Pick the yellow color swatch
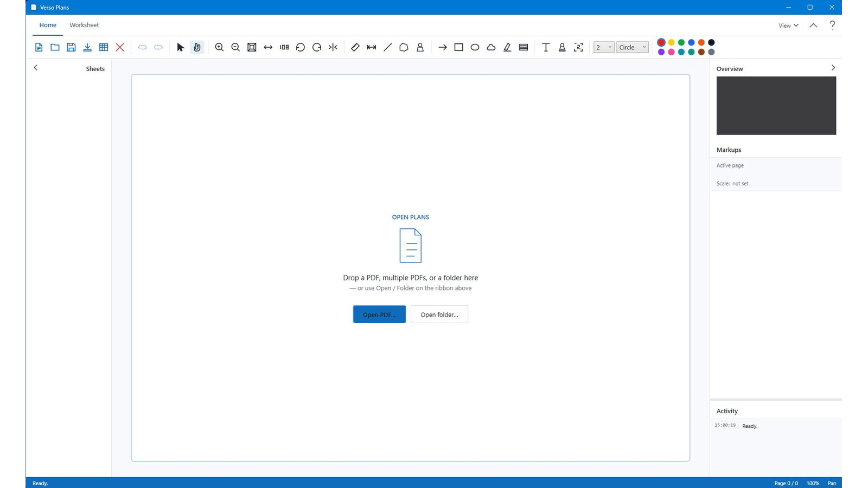The image size is (868, 488). point(671,42)
